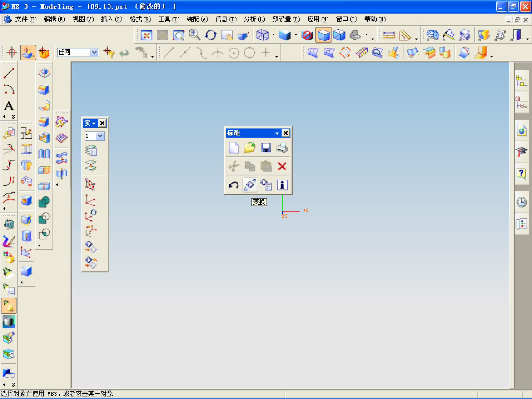The image size is (532, 399).
Task: Expand more buttons chevron under Text tool
Action: coord(13,117)
